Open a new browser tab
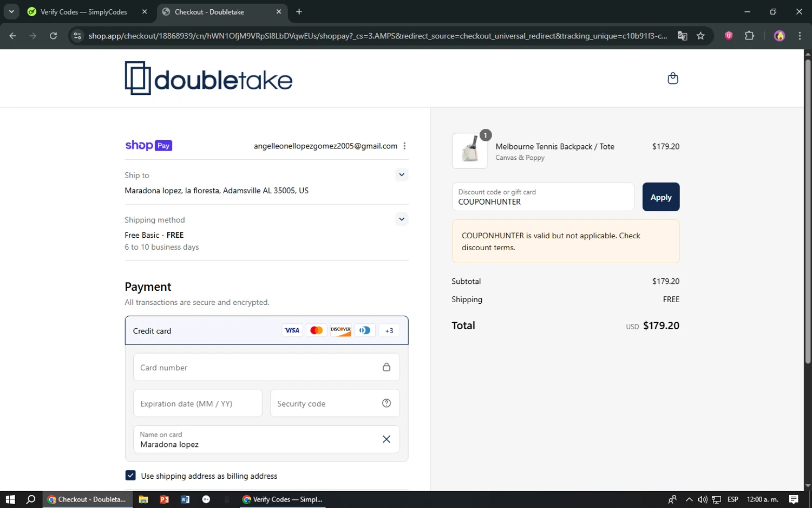Screen dimensions: 812x508 point(299,12)
